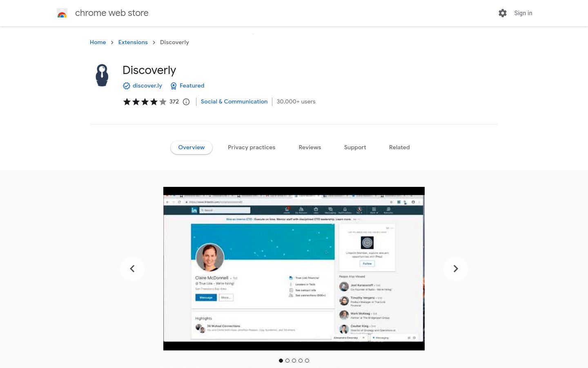The height and width of the screenshot is (368, 588).
Task: Open the Privacy practices tab
Action: (x=252, y=147)
